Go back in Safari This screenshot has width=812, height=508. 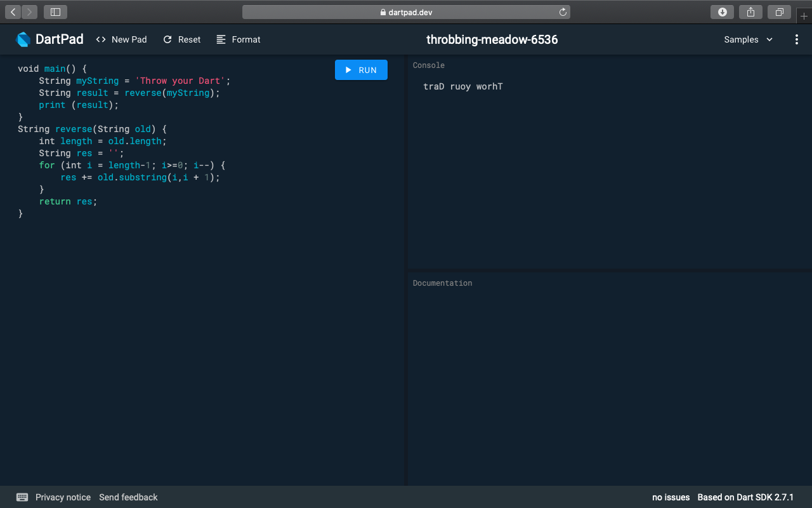tap(13, 11)
